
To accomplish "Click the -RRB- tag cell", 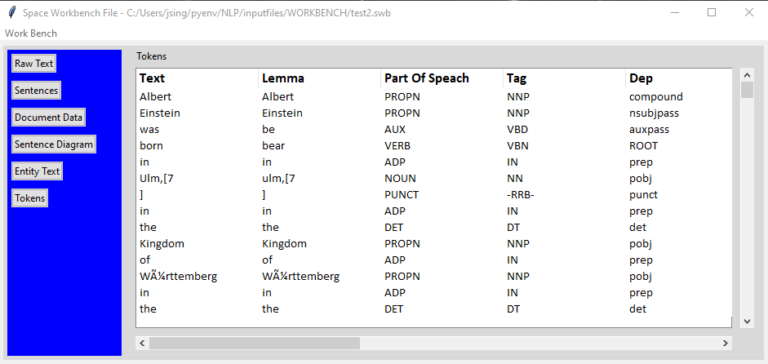I will pos(520,195).
